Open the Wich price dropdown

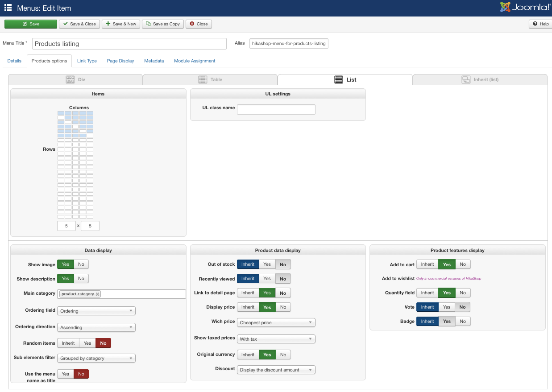(276, 322)
